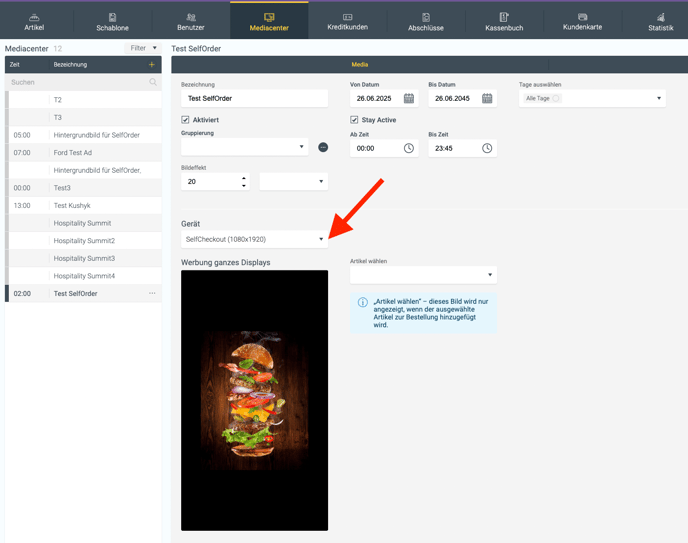The width and height of the screenshot is (688, 543).
Task: Click the burger advertisement preview image
Action: coord(254,400)
